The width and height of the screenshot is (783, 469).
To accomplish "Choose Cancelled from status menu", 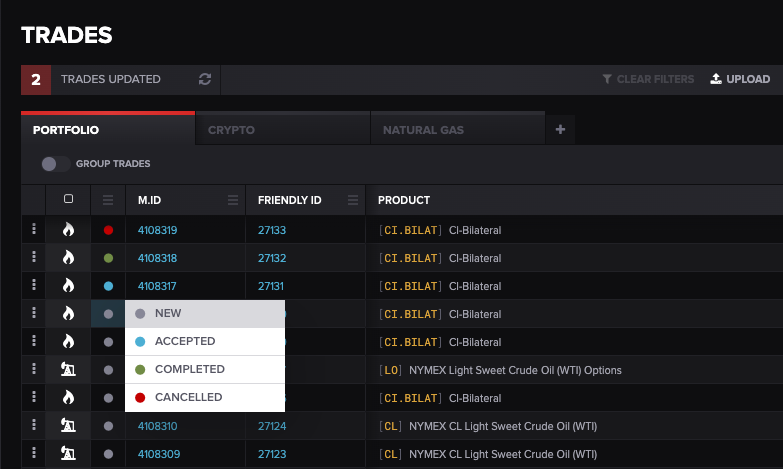I will pyautogui.click(x=205, y=398).
